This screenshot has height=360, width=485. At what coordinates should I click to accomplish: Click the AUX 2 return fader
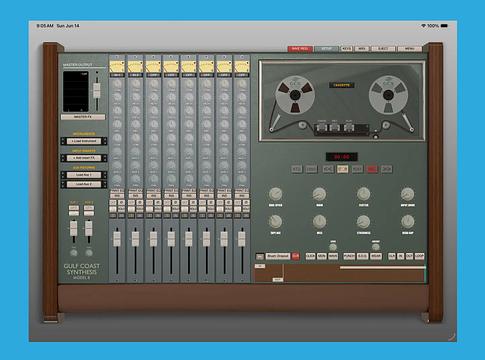click(89, 228)
